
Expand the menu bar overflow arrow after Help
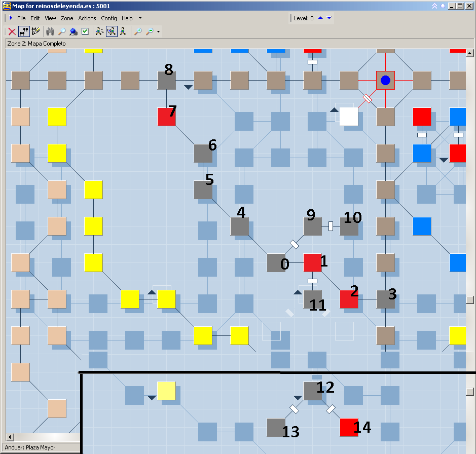point(140,18)
